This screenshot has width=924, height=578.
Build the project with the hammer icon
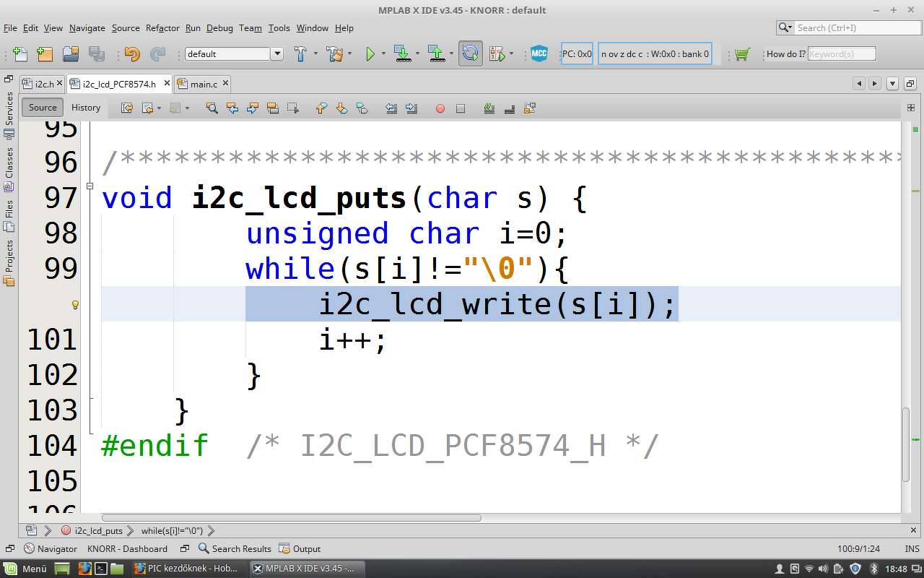pos(300,53)
